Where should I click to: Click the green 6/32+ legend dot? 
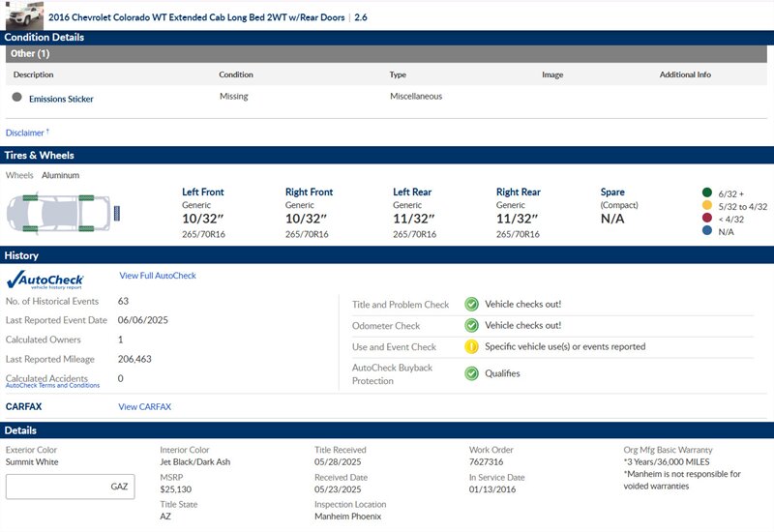(x=707, y=192)
